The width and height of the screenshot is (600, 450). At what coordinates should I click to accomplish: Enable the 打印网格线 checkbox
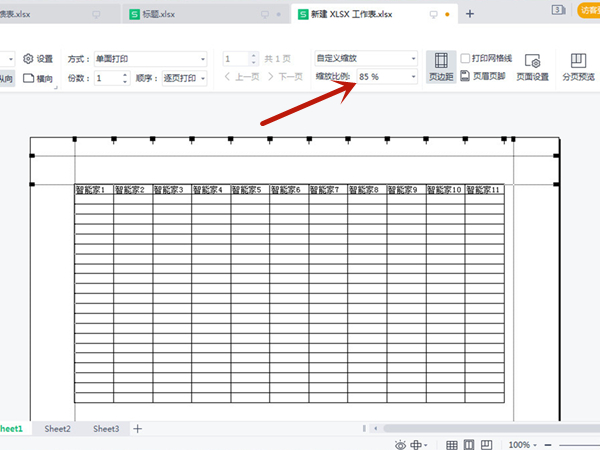465,59
